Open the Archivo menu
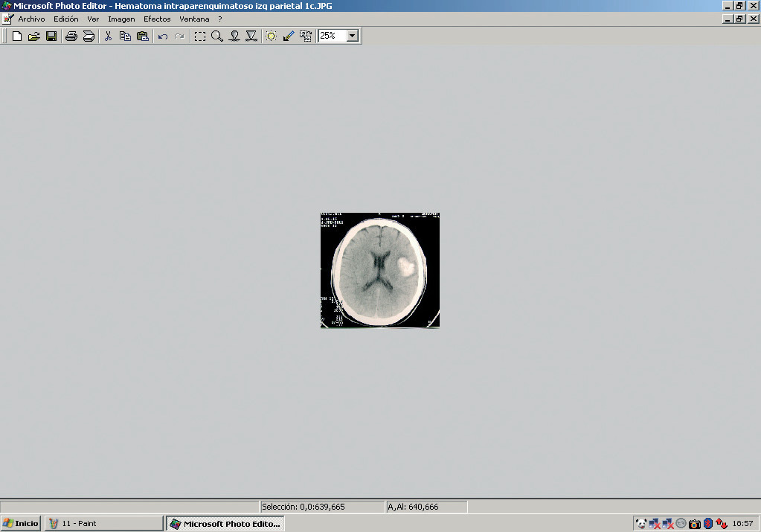Screen dimensions: 761x532 [31, 19]
